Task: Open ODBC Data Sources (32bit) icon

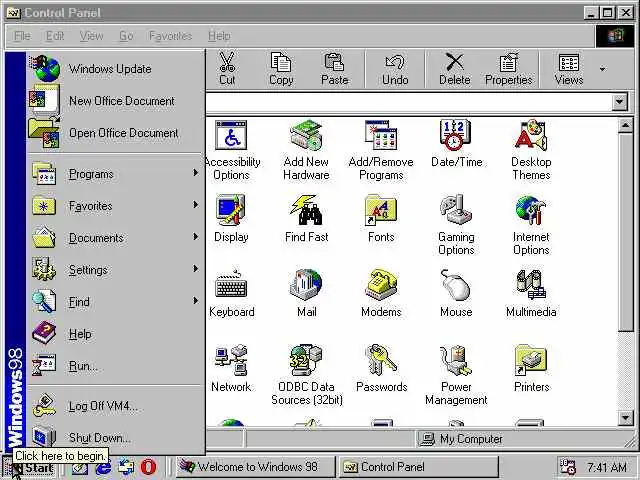Action: pos(307,375)
